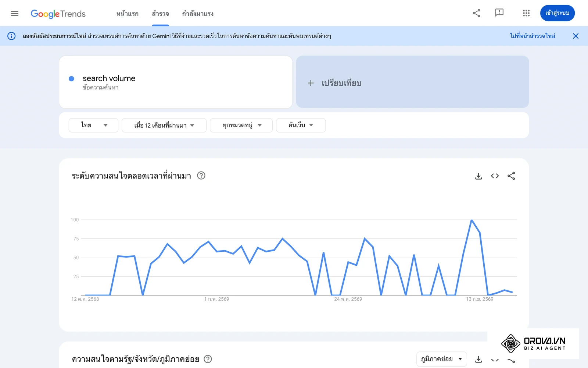This screenshot has height=368, width=588.
Task: Get embed code for interest chart
Action: click(x=495, y=176)
